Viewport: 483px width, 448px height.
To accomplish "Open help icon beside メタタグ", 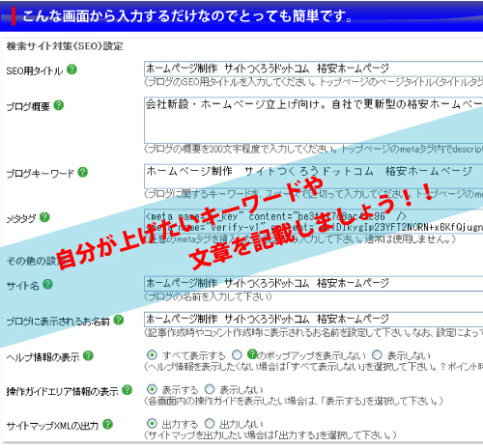I will pos(44,217).
